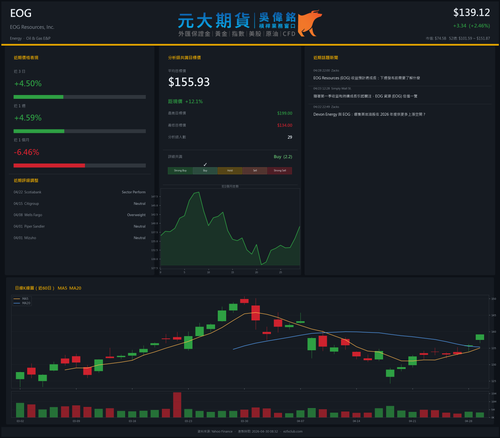The width and height of the screenshot is (500, 438).
Task: Click the analyst count value 29
Action: click(x=290, y=137)
